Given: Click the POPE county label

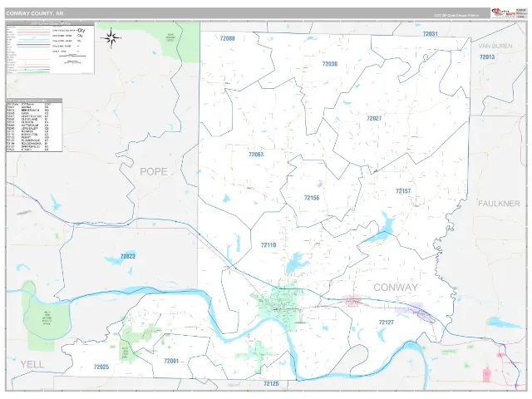Looking at the screenshot, I should tap(154, 172).
